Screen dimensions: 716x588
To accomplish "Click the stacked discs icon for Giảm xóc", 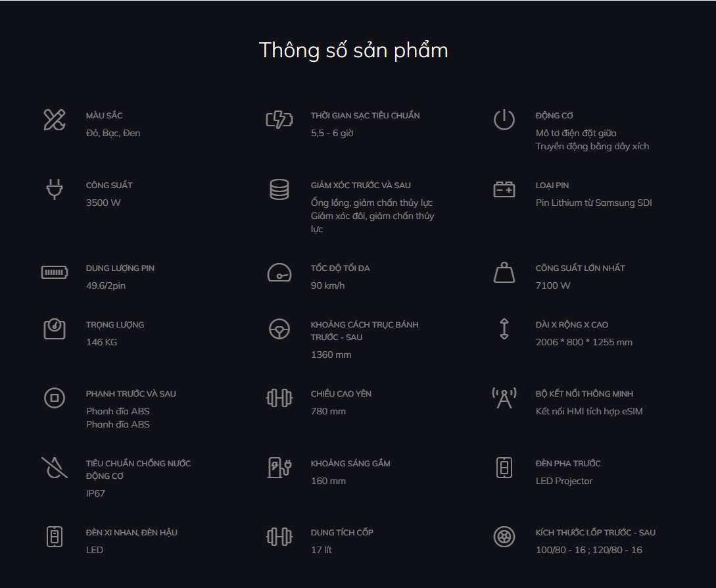I will (x=279, y=189).
